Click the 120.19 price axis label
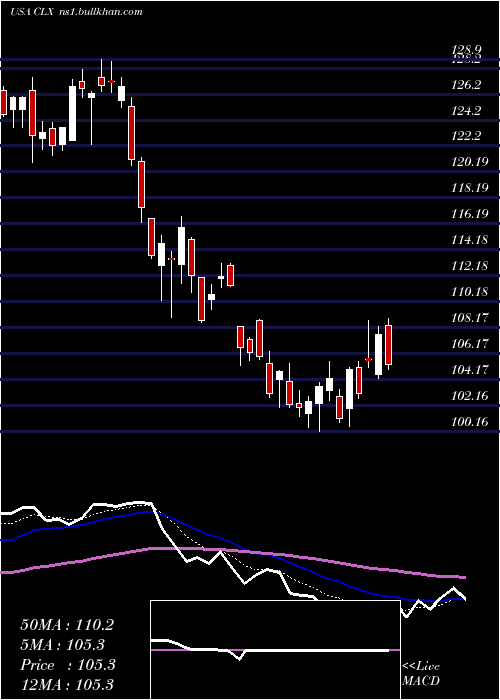 pyautogui.click(x=468, y=162)
